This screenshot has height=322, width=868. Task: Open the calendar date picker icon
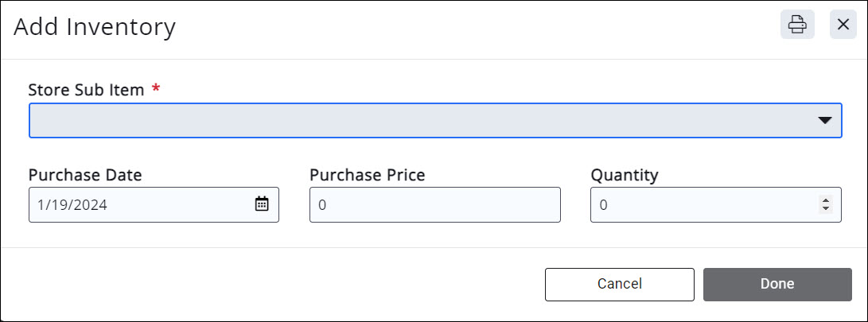click(x=262, y=204)
